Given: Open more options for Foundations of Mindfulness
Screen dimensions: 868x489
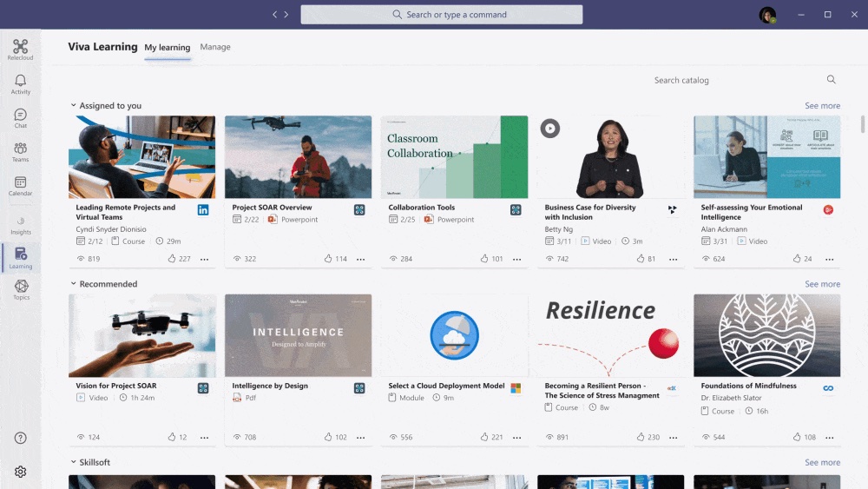Looking at the screenshot, I should [829, 438].
